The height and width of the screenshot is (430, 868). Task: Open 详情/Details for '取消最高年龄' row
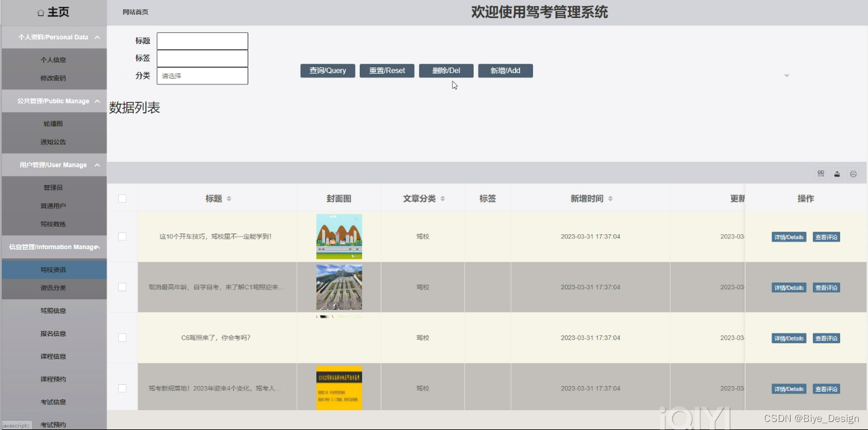click(789, 287)
